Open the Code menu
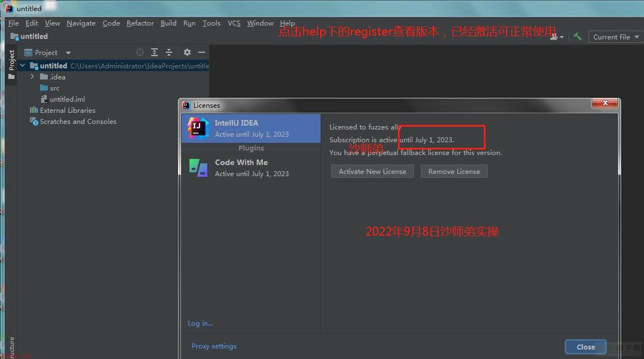Screen dimensions: 644x359 [x=111, y=23]
